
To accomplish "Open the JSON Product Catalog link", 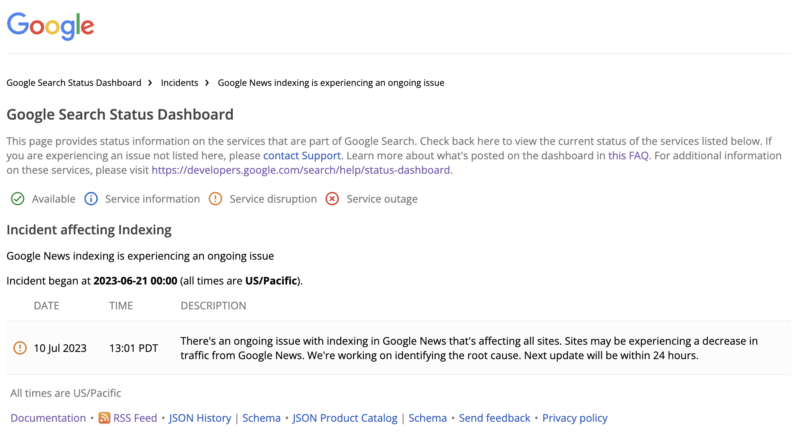I will click(x=345, y=418).
